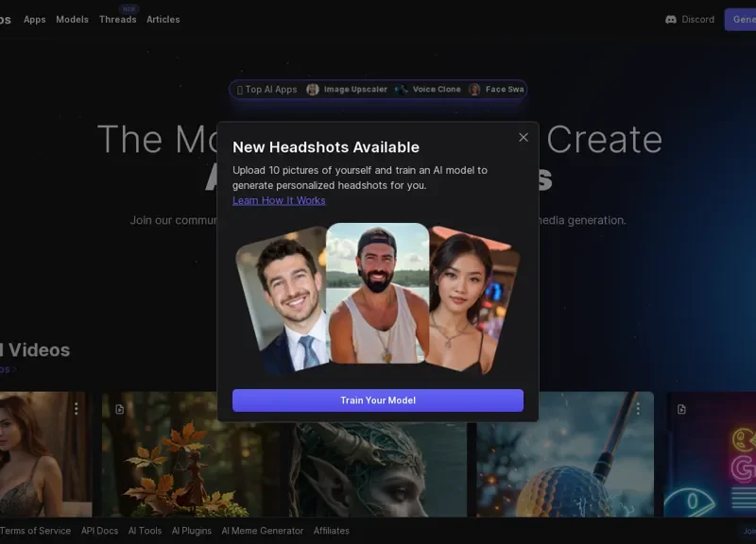The image size is (756, 544).
Task: Click the Image Upscaler avatar icon
Action: click(x=313, y=89)
